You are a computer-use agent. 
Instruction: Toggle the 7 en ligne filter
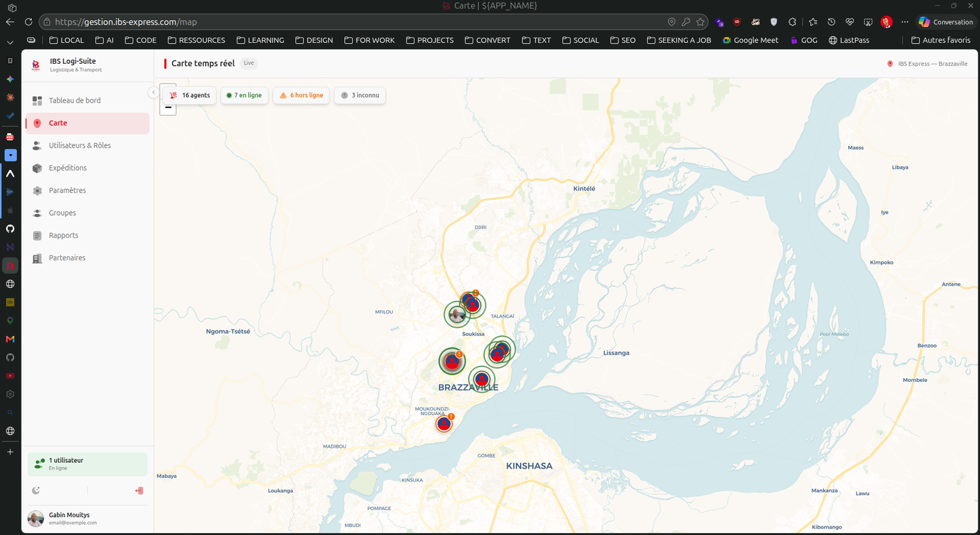pos(244,96)
